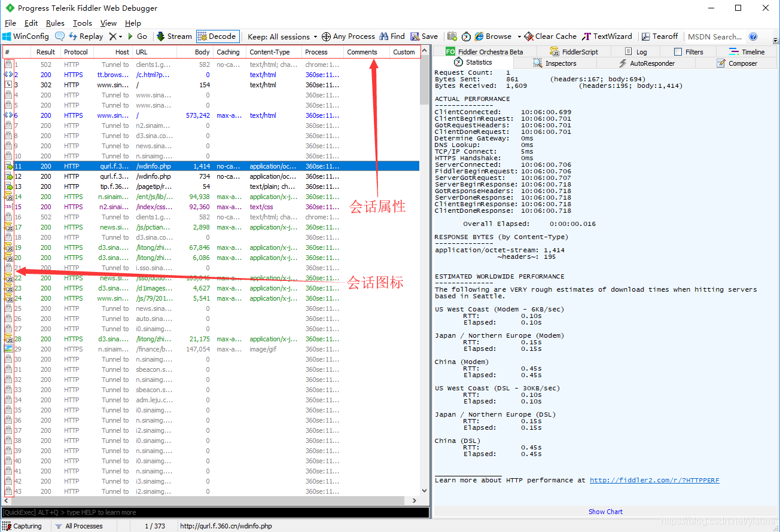Switch to the FiddlerScript tab
Screen dimensions: 780x532
(573, 52)
